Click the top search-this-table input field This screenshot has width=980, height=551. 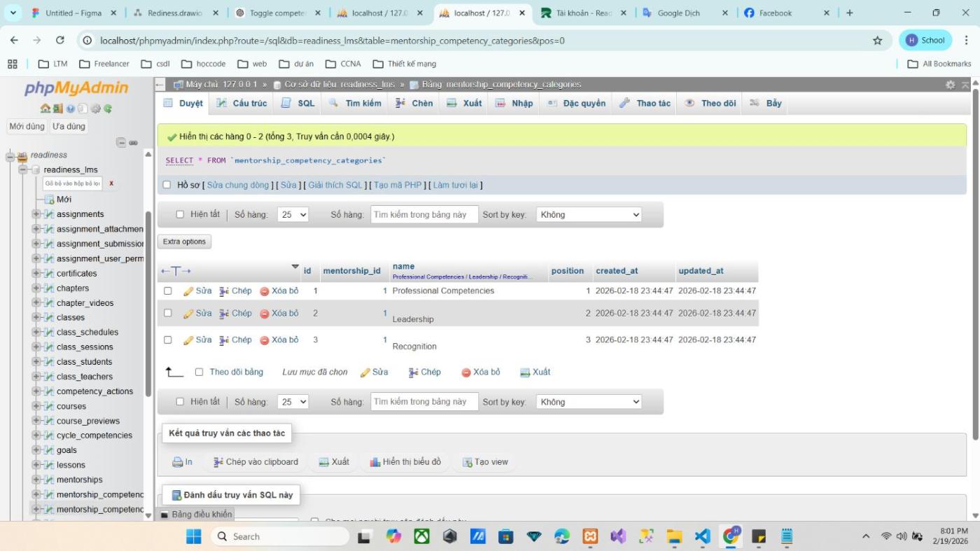tap(424, 215)
